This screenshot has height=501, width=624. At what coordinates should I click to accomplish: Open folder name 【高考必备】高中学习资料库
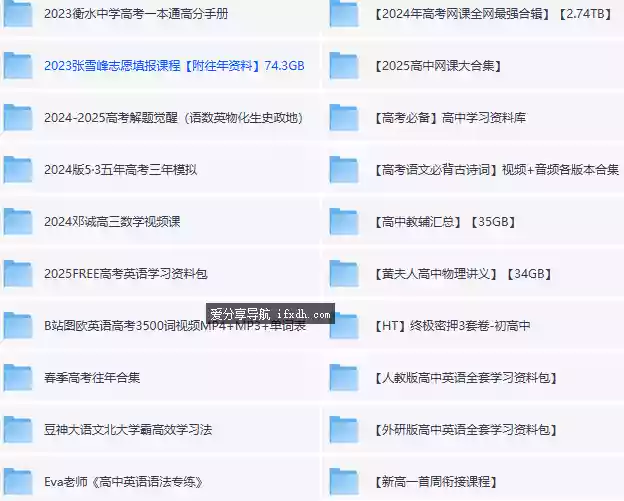(x=450, y=117)
